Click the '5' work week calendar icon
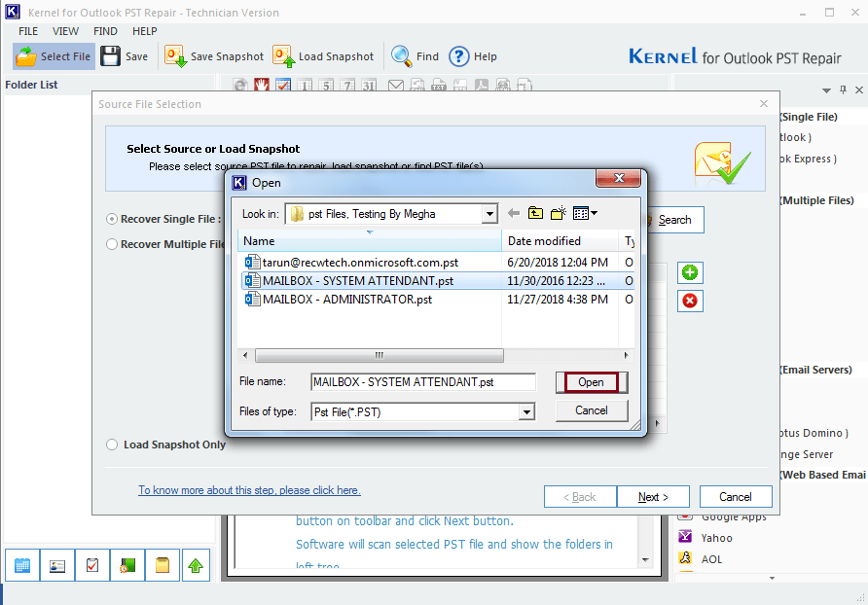Image resolution: width=868 pixels, height=605 pixels. click(326, 85)
